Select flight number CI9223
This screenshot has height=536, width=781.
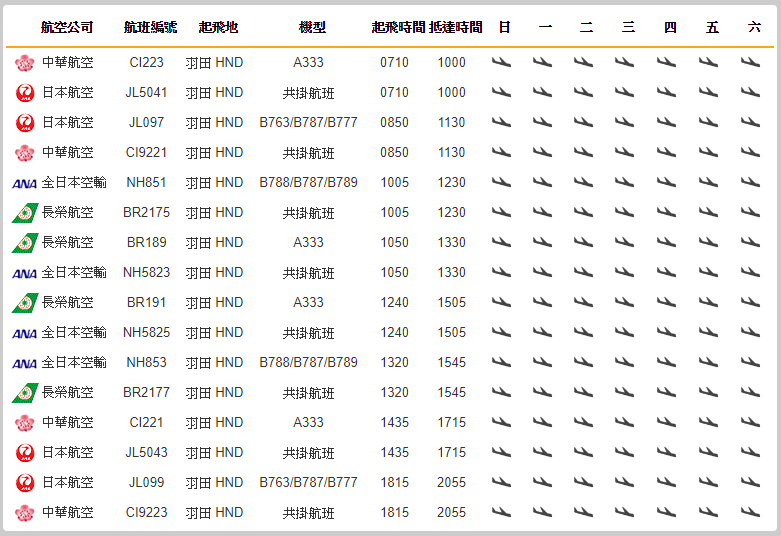146,513
